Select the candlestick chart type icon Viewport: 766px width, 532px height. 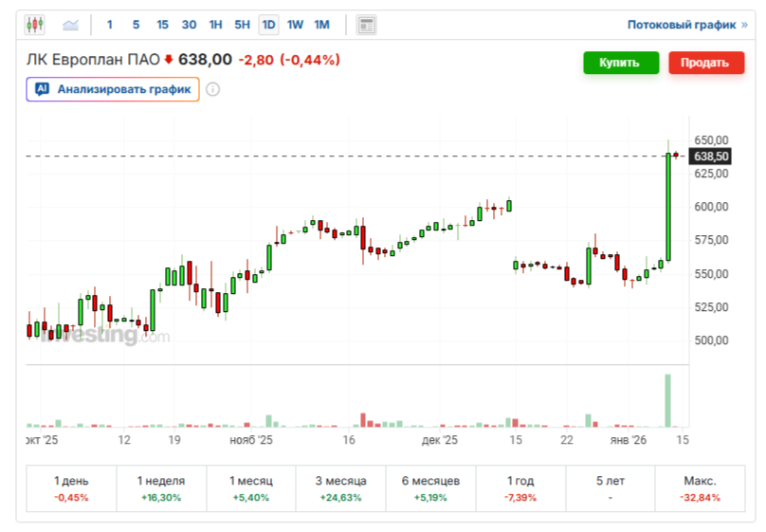tap(35, 25)
